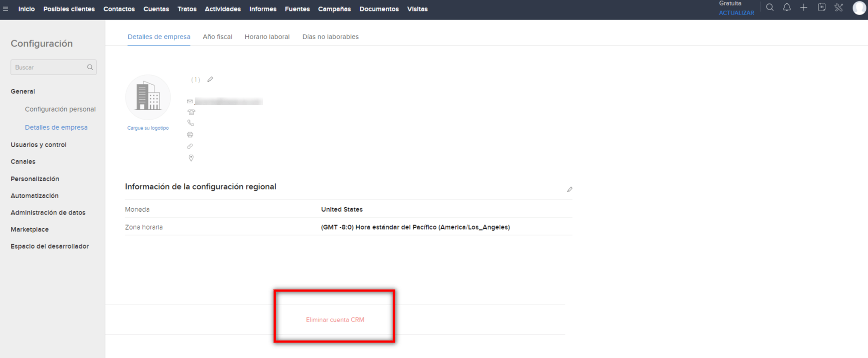The image size is (868, 358).
Task: Click the blurred company email address
Action: point(228,102)
